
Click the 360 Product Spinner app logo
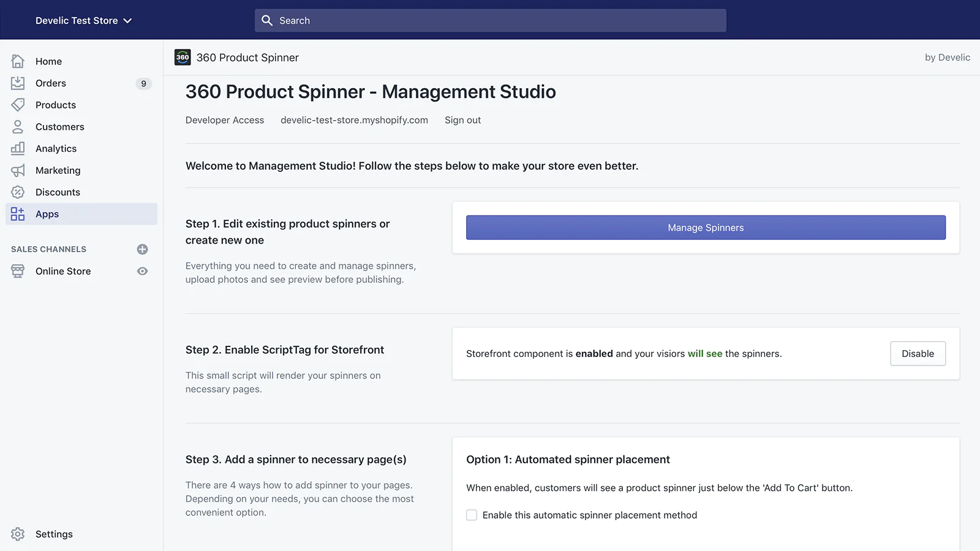[183, 58]
